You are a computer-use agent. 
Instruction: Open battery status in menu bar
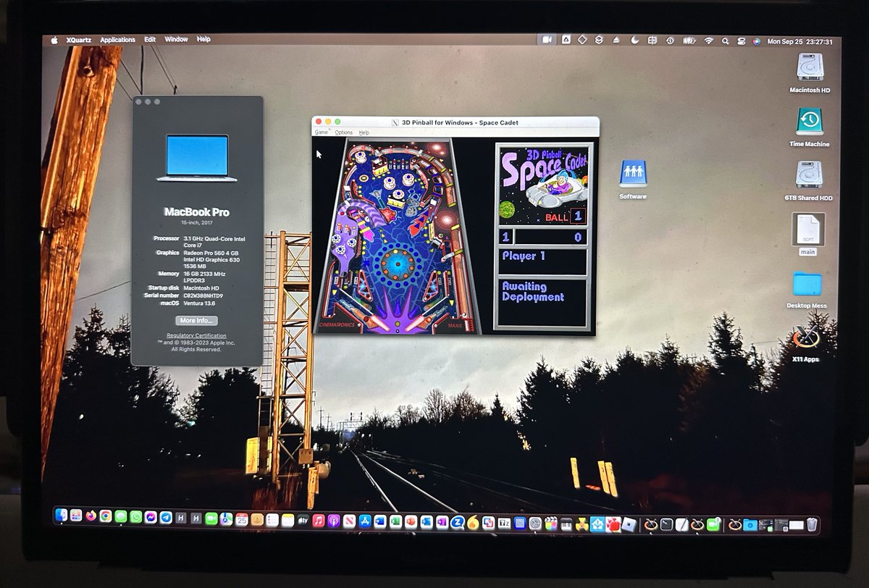click(689, 41)
